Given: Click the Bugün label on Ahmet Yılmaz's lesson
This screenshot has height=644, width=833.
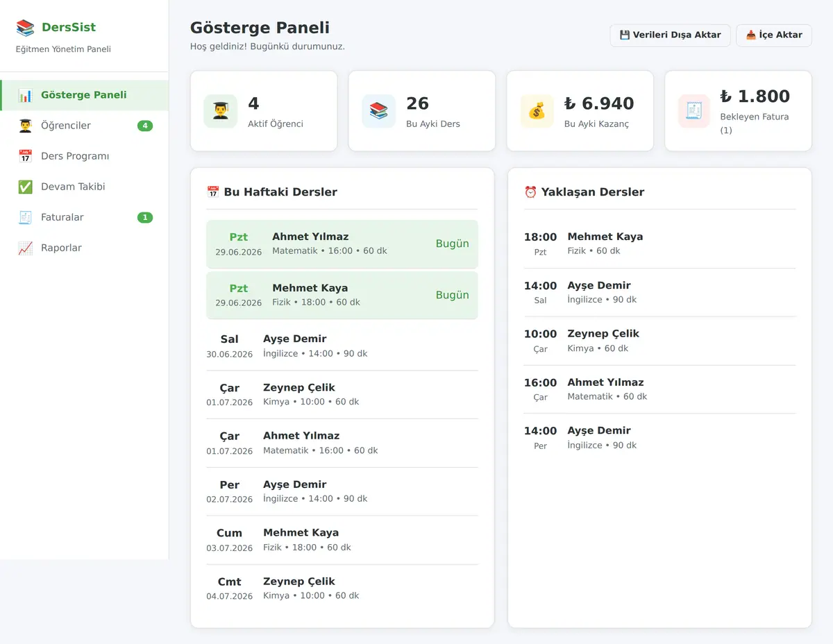Looking at the screenshot, I should tap(453, 244).
